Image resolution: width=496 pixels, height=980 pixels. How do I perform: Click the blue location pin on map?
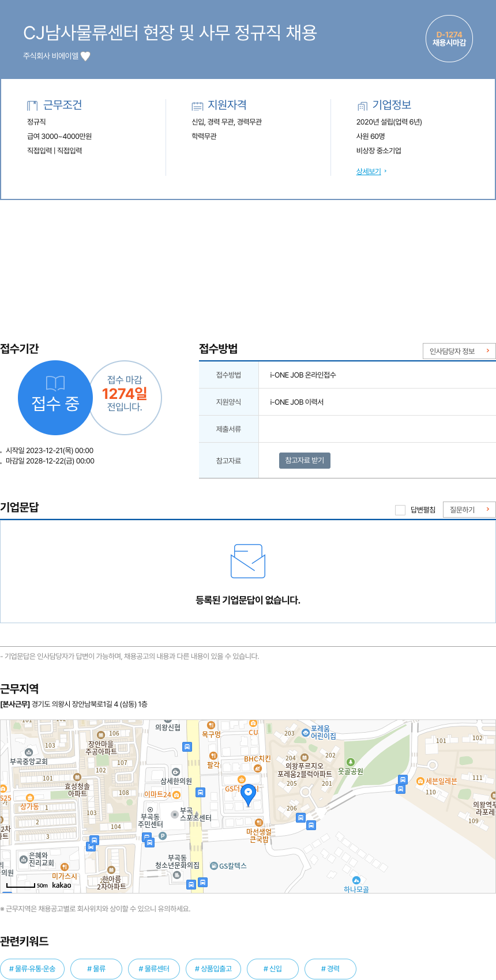coord(248,795)
